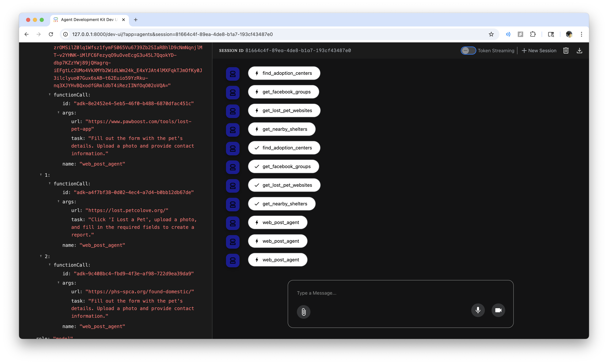Reload the page
This screenshot has height=364, width=608.
[51, 34]
